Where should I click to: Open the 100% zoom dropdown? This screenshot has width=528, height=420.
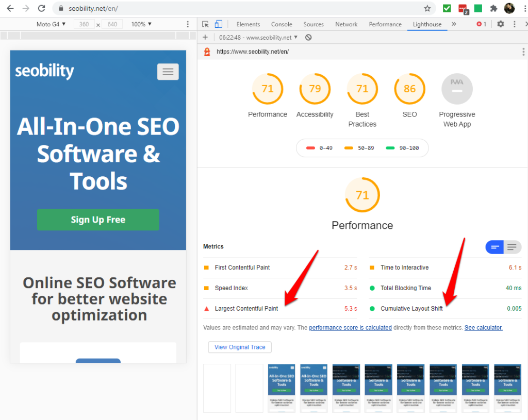pos(141,24)
